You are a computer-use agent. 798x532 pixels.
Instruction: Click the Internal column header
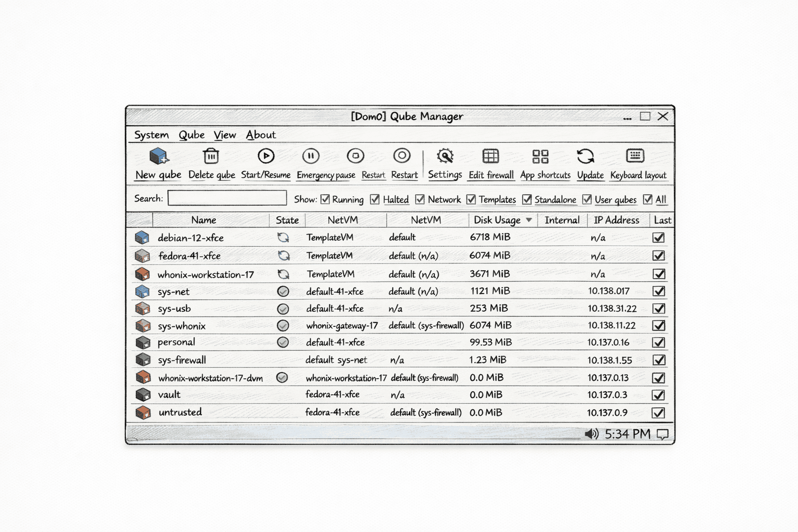[x=562, y=220]
